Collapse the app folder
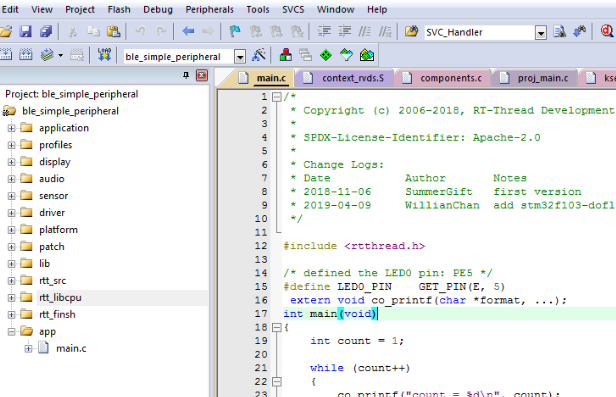Viewport: 616px width, 397px height. (11, 331)
